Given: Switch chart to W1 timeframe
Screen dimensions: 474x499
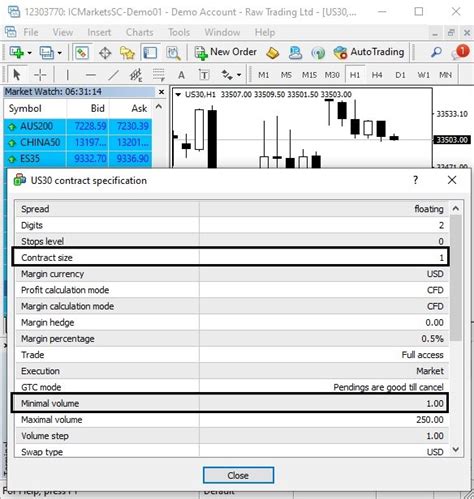Looking at the screenshot, I should click(423, 75).
